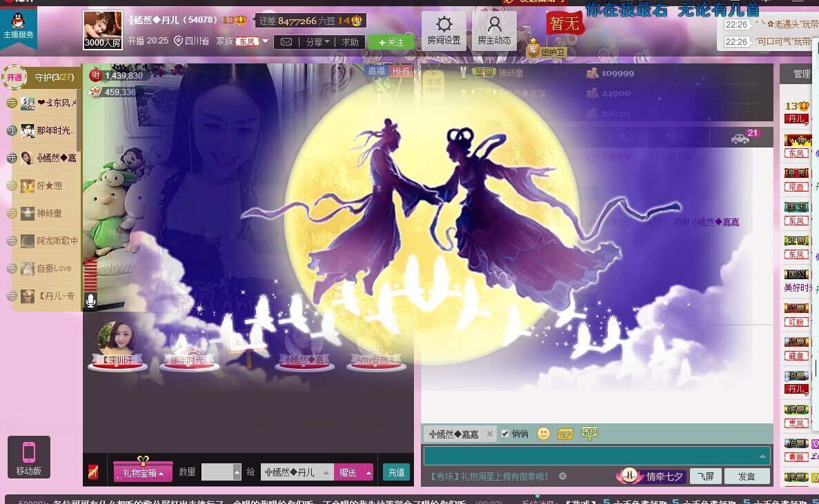
Task: Click the 东风 family badge
Action: click(x=247, y=41)
